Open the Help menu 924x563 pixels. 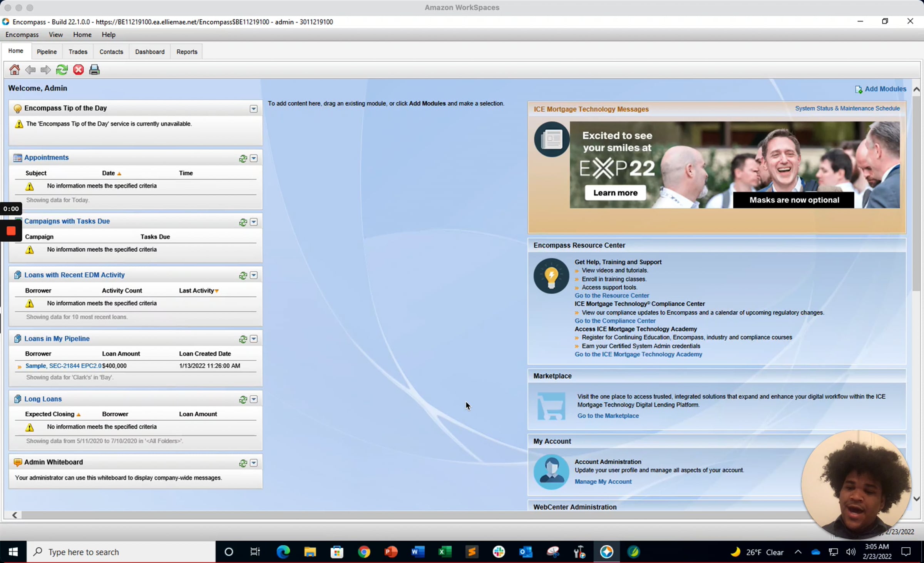[109, 35]
